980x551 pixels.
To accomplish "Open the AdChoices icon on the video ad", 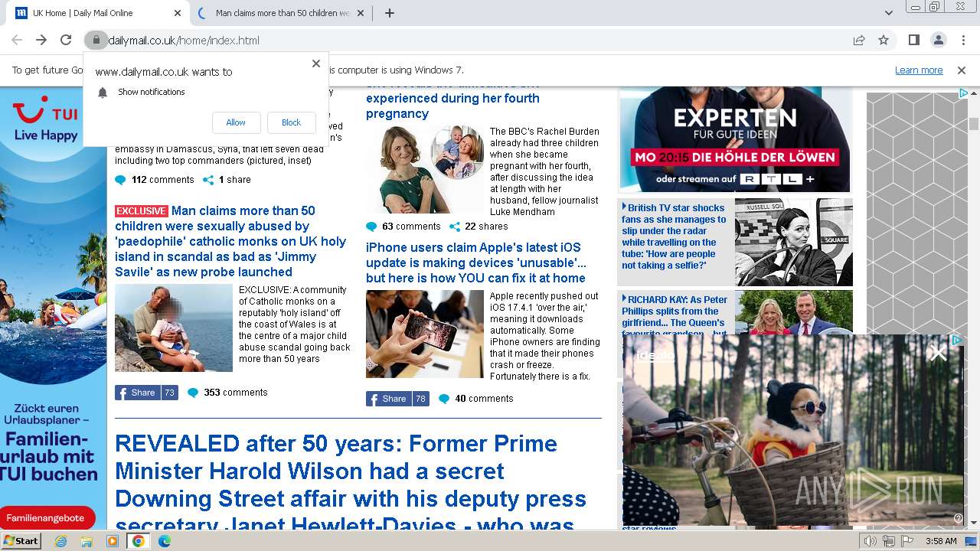I will (x=956, y=340).
